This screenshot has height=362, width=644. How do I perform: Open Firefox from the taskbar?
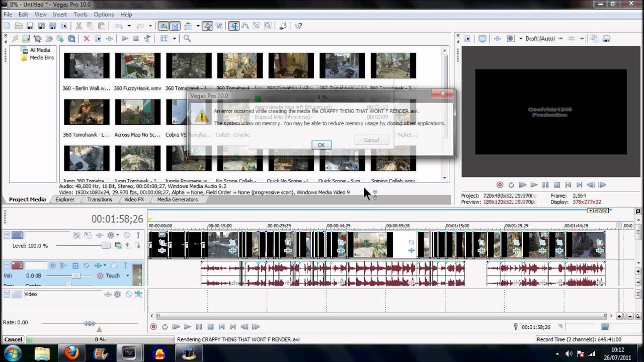(x=72, y=353)
